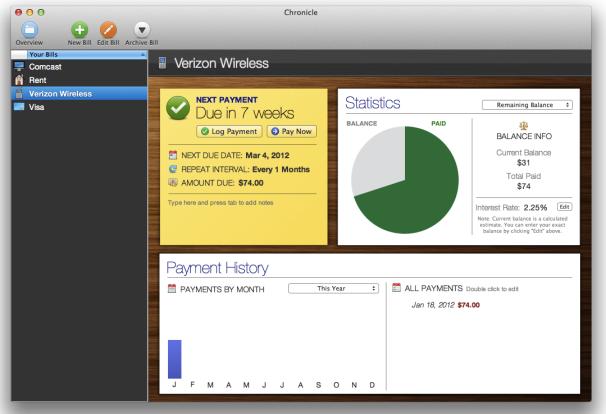Select the Jan 18, 2012 payment entry
The height and width of the screenshot is (414, 606).
446,305
